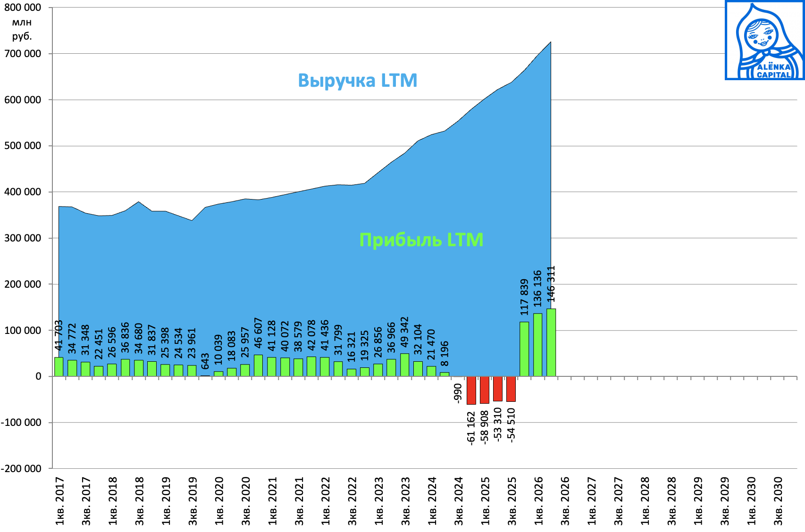The width and height of the screenshot is (805, 532).
Task: Click the y-axis value 800 000
Action: pyautogui.click(x=23, y=8)
